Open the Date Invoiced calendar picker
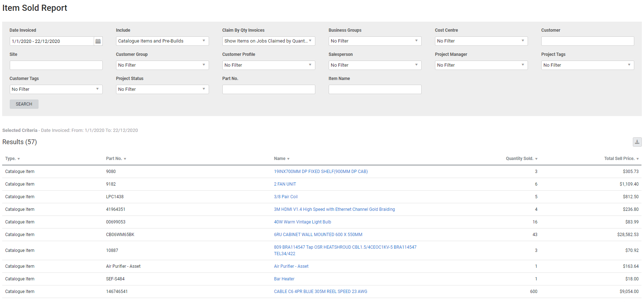This screenshot has height=302, width=644. point(98,41)
